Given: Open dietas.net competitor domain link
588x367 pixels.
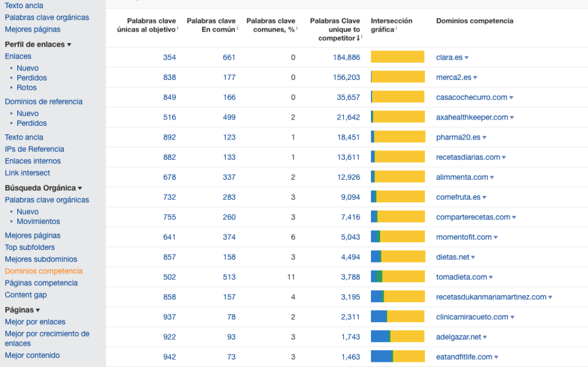Looking at the screenshot, I should 452,257.
